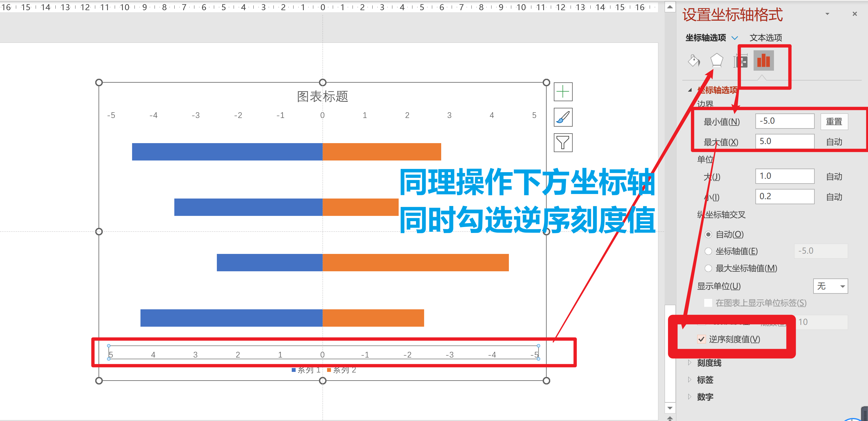Click the 系列 1 legend entry
Image resolution: width=868 pixels, height=421 pixels.
[x=306, y=370]
